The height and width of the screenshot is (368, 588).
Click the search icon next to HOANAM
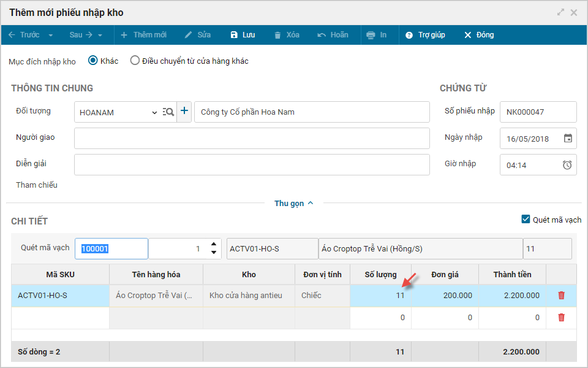click(168, 112)
